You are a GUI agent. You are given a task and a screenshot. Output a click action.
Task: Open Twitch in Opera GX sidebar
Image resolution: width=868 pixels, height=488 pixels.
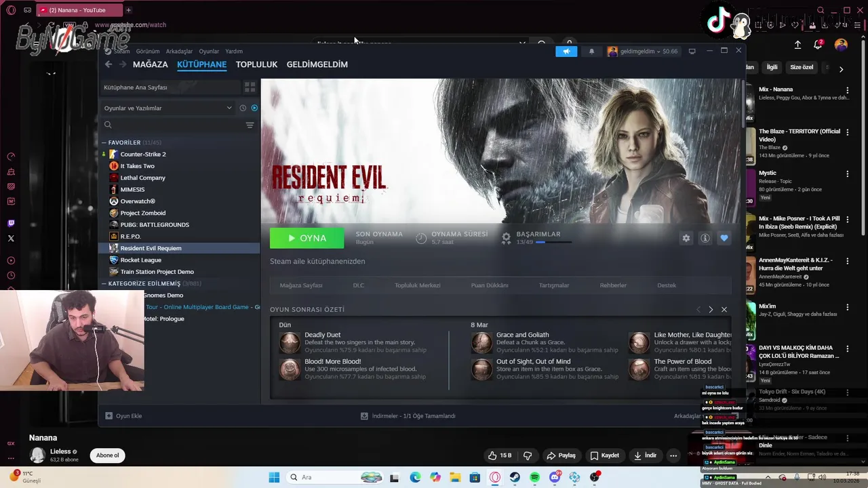(x=11, y=223)
